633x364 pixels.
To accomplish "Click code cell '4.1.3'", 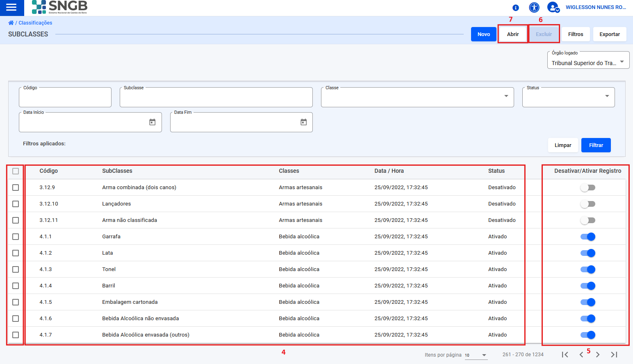I will (46, 269).
